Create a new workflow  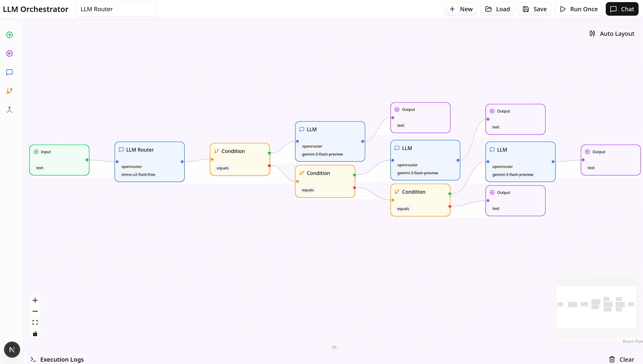tap(461, 9)
